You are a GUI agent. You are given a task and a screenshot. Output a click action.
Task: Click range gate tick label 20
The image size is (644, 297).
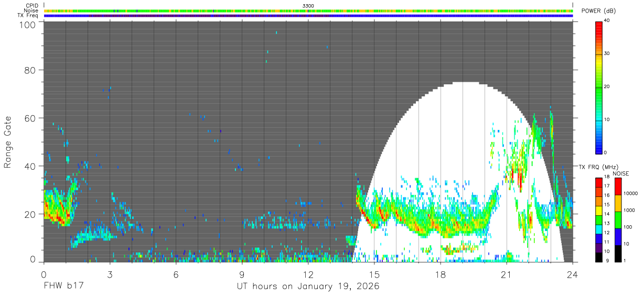click(30, 214)
